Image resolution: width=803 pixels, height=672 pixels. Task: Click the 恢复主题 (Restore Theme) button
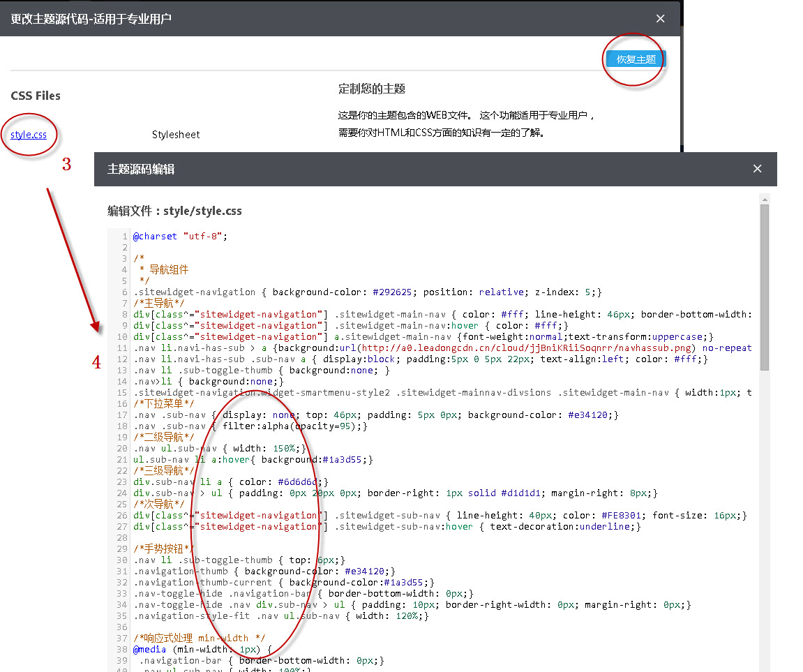[x=633, y=59]
